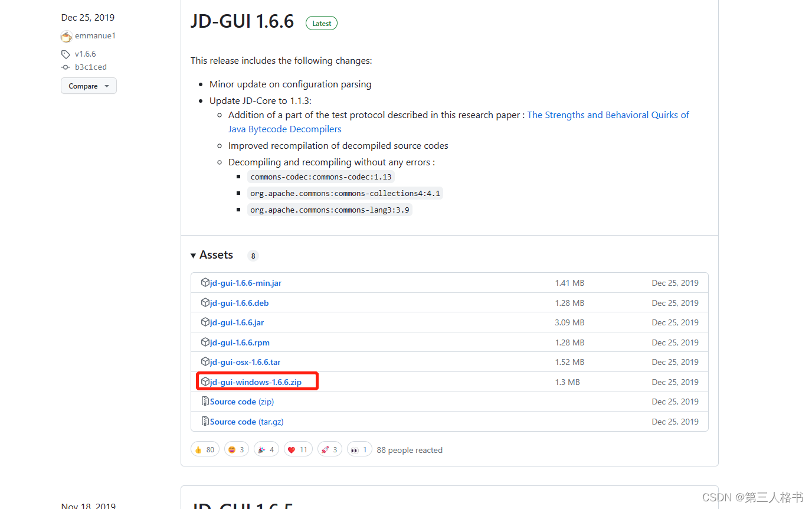Image resolution: width=812 pixels, height=509 pixels.
Task: Open the Java Bytecode Decompilers research paper link
Action: [x=284, y=129]
